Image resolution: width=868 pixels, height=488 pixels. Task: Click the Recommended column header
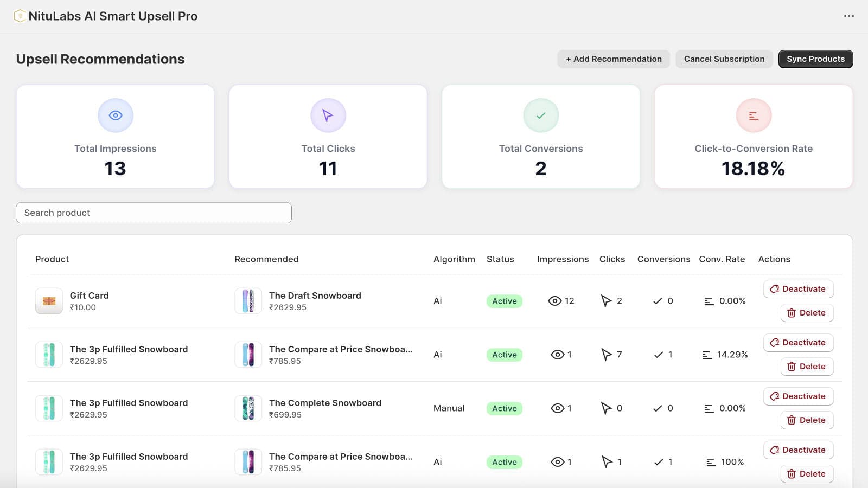pyautogui.click(x=266, y=259)
